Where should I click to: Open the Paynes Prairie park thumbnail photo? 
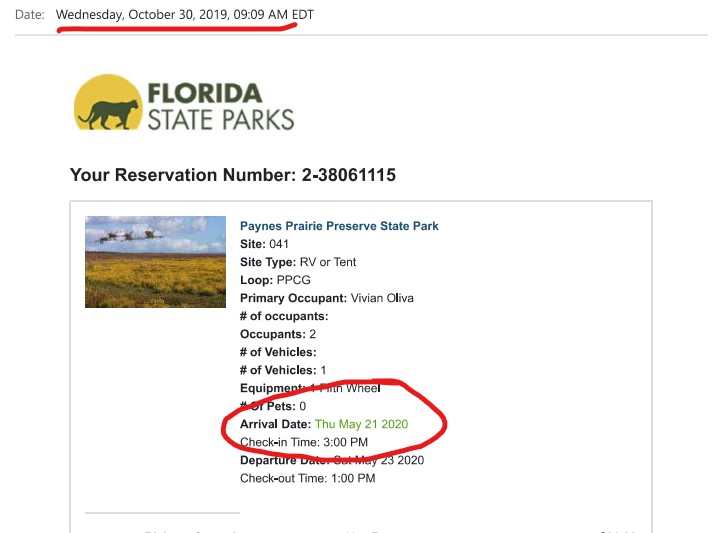click(155, 261)
